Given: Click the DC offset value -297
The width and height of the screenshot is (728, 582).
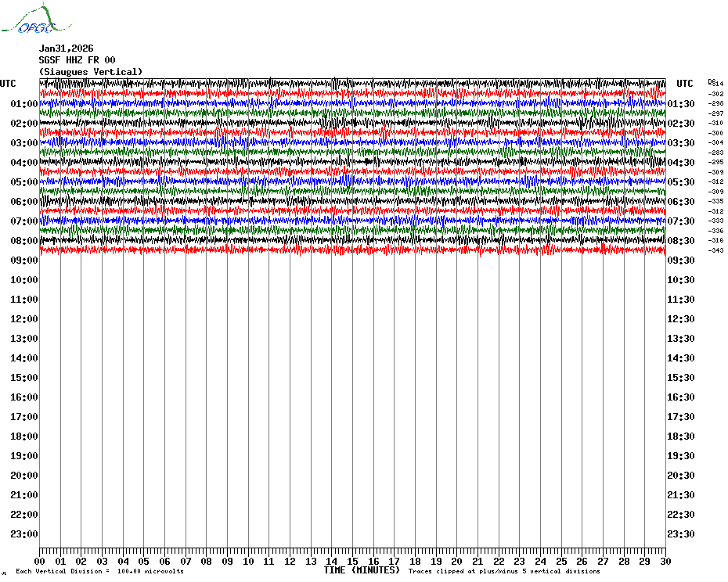Looking at the screenshot, I should (716, 113).
